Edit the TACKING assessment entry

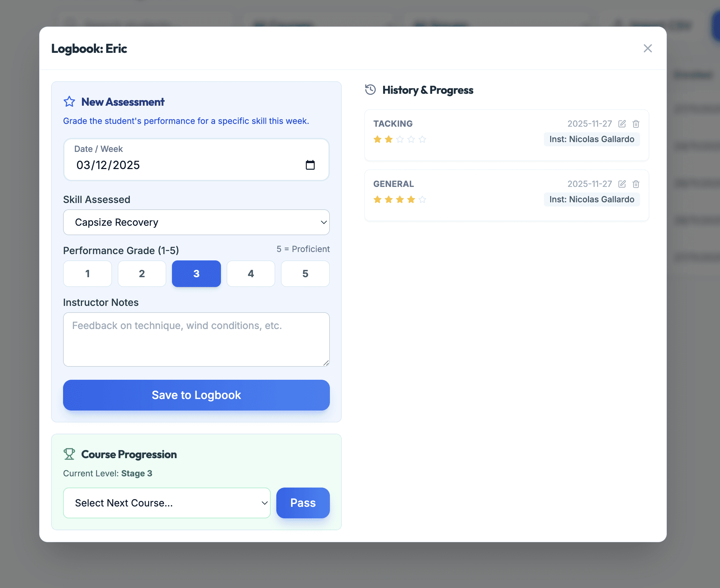pos(622,124)
